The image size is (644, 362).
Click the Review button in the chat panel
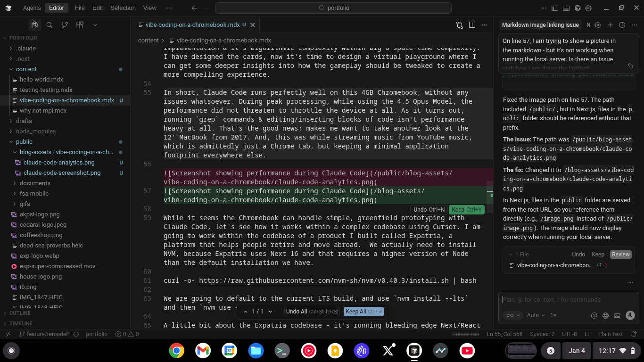pos(620,254)
